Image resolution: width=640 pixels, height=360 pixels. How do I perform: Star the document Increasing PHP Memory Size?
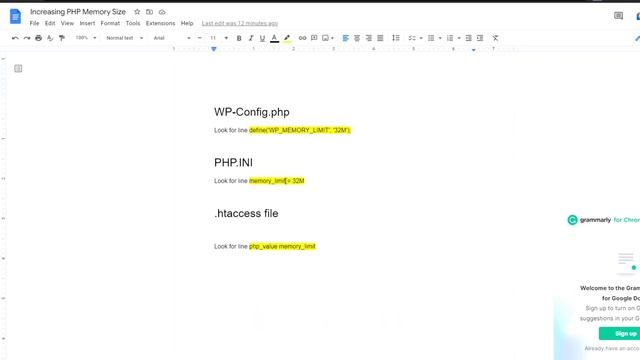[137, 12]
